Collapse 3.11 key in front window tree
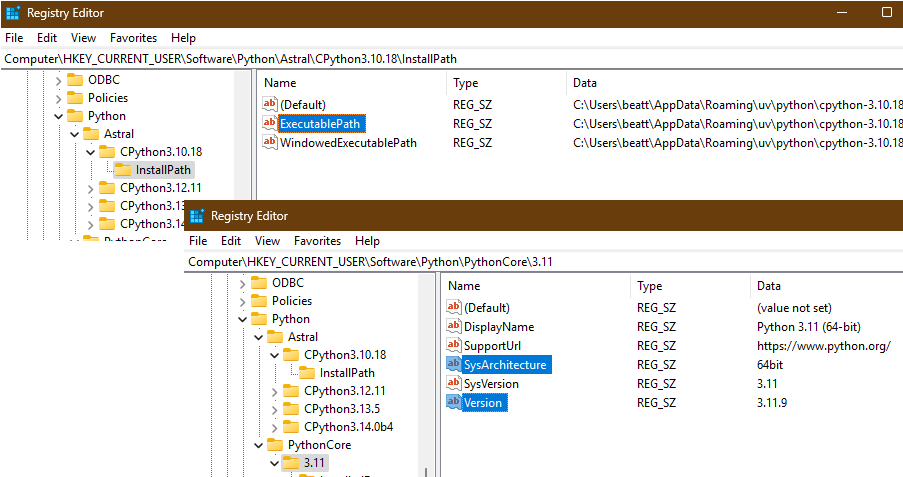This screenshot has height=477, width=903. [x=275, y=463]
